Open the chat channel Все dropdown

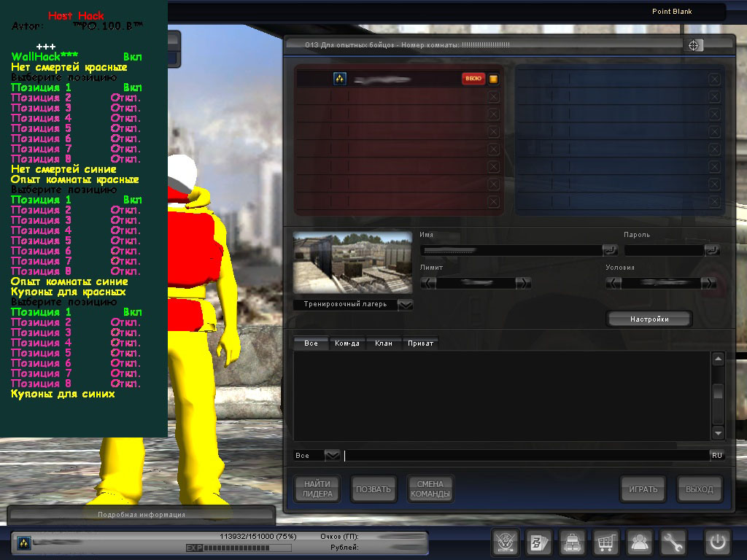pyautogui.click(x=332, y=455)
